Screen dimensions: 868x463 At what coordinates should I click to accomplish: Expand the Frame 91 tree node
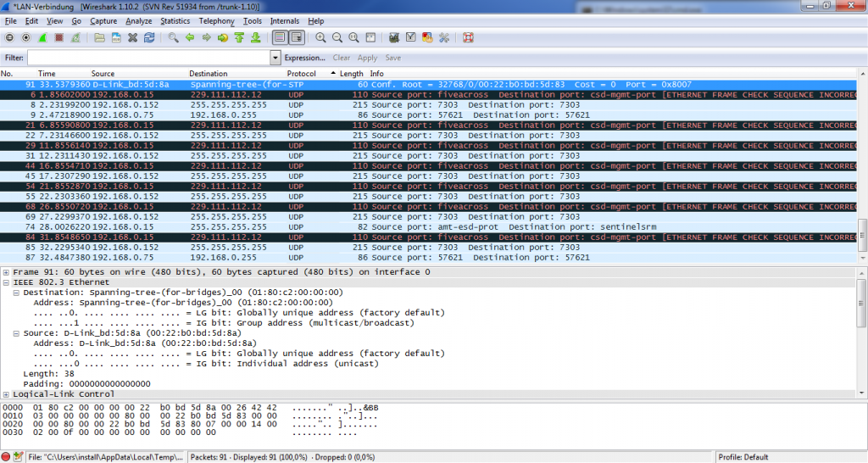point(6,272)
